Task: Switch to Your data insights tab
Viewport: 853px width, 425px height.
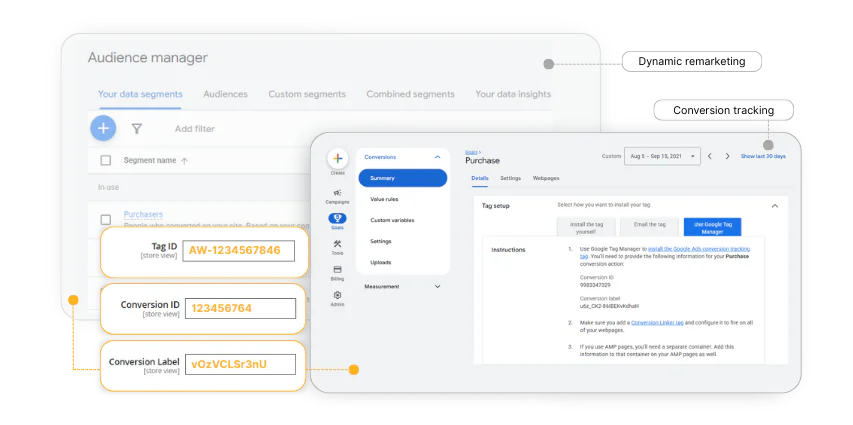Action: pos(513,94)
